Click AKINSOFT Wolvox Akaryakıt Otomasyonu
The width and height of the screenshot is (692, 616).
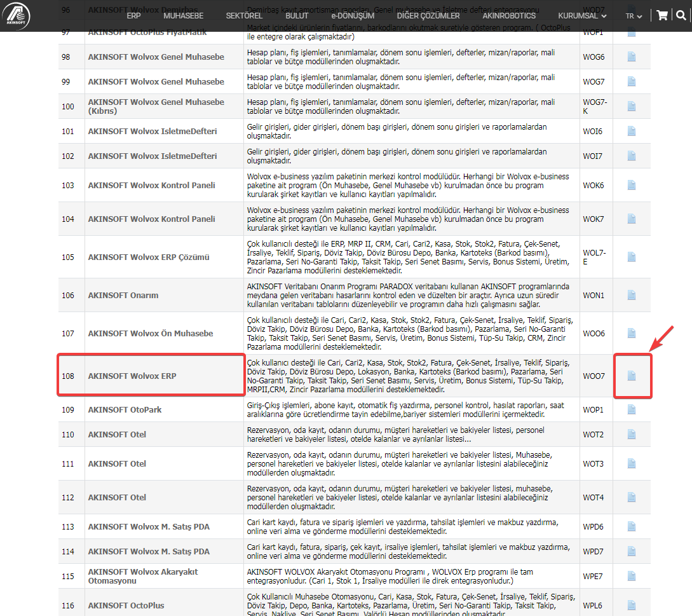143,576
